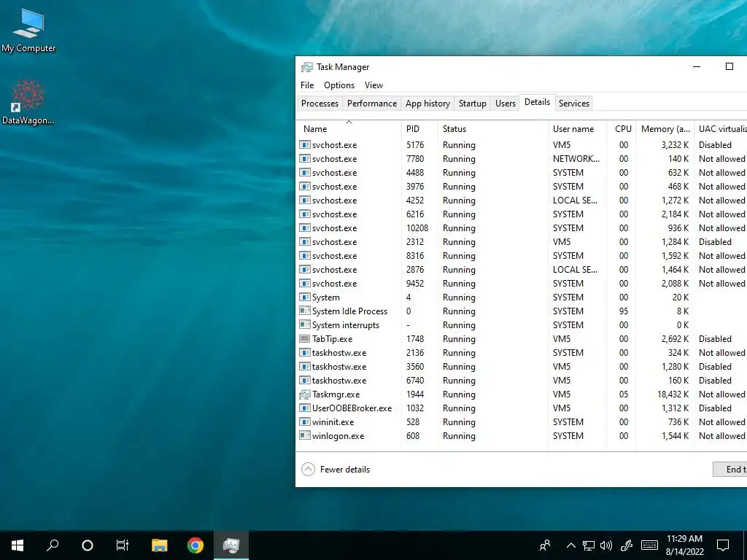This screenshot has height=560, width=747.
Task: Select taskhostw.exe with PID 6740
Action: (522, 381)
